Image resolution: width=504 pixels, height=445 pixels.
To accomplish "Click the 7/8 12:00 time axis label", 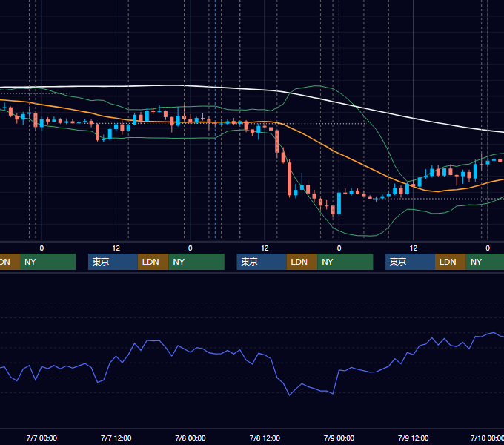I will [x=265, y=438].
